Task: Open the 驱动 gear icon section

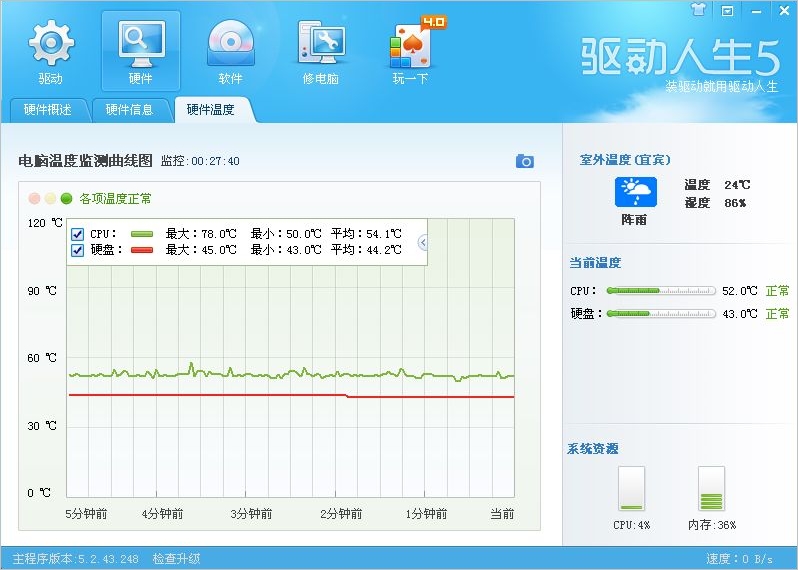Action: pos(50,51)
